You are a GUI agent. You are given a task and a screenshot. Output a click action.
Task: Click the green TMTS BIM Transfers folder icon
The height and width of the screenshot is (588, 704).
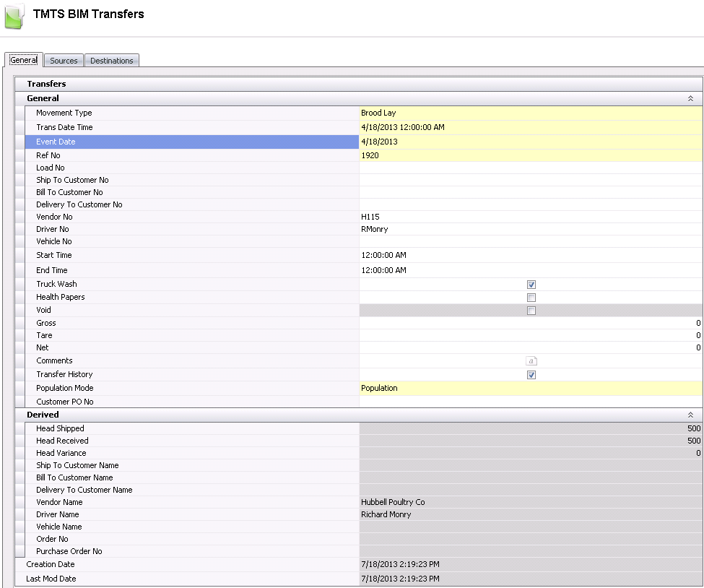(x=14, y=16)
